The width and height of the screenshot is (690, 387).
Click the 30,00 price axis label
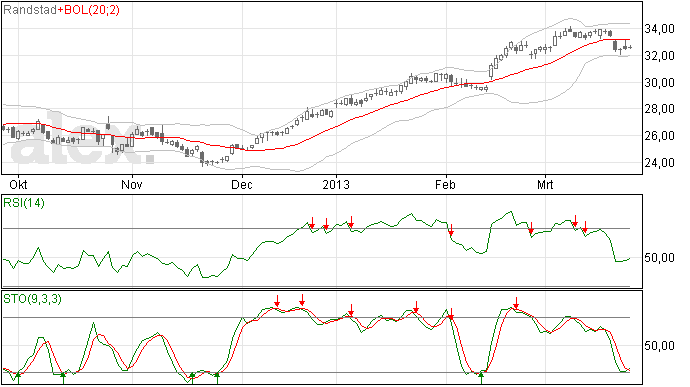[659, 83]
